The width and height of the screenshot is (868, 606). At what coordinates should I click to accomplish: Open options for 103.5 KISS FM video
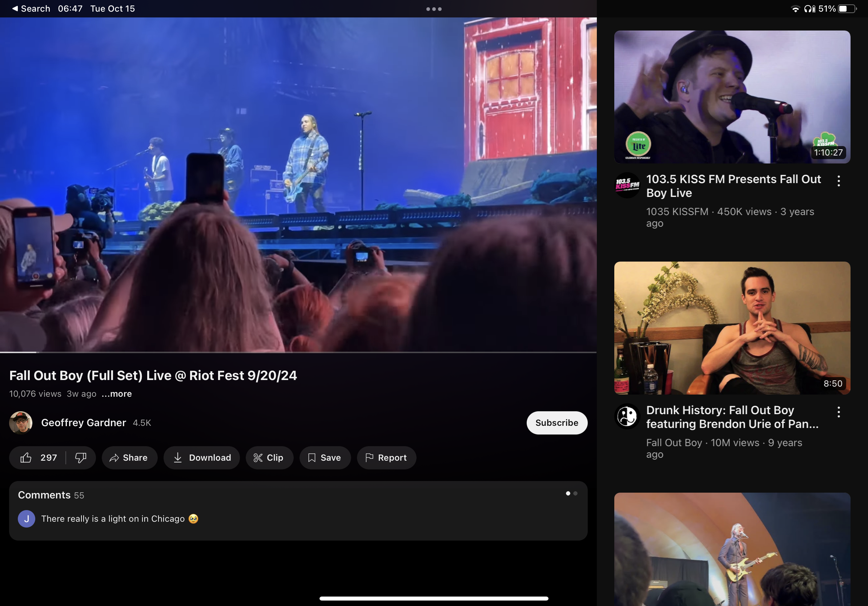click(839, 181)
